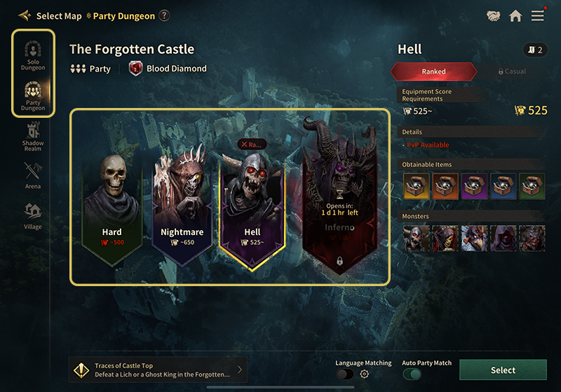Click the handshake friends icon
The height and width of the screenshot is (392, 561).
click(x=494, y=15)
